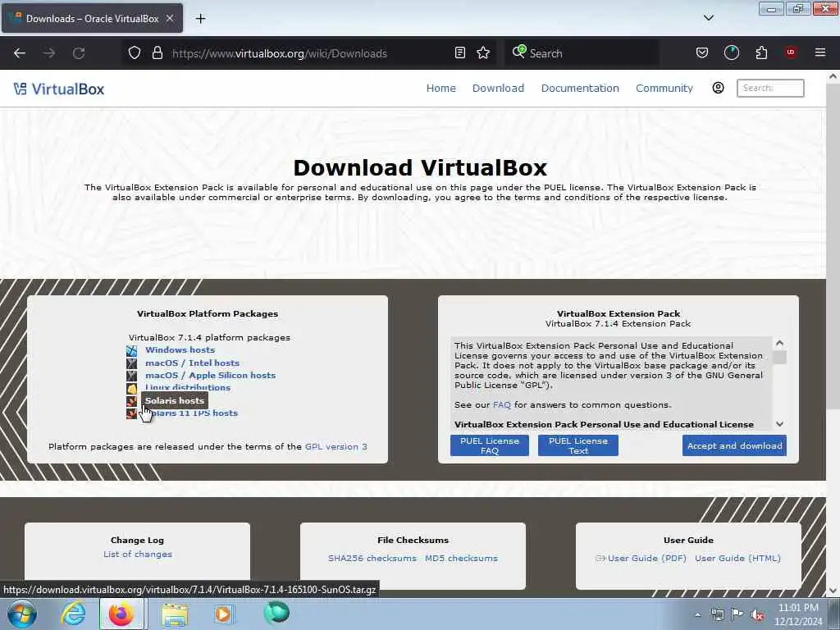Click the Forward navigation arrow
840x630 pixels.
click(x=49, y=53)
